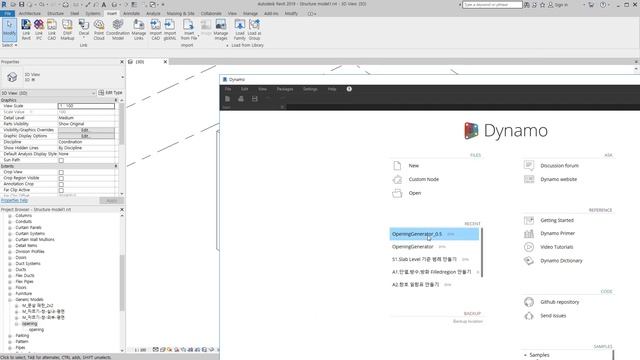Open the Architecture ribbon tab
This screenshot has width=640, height=360.
point(30,13)
